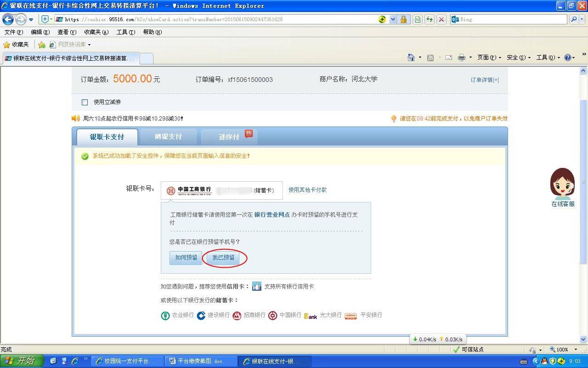
Task: Open the 收藏夹 favorites star button
Action: pos(16,45)
